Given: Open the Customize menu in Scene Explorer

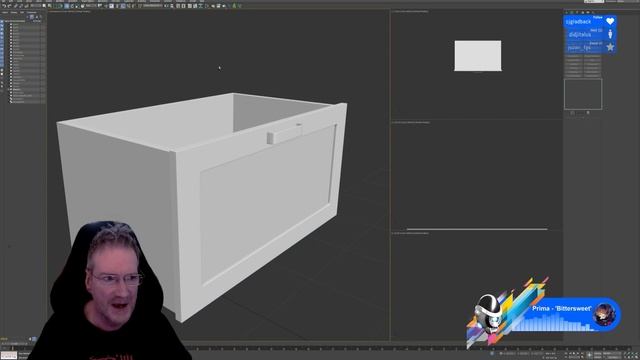Looking at the screenshot, I should 31,12.
